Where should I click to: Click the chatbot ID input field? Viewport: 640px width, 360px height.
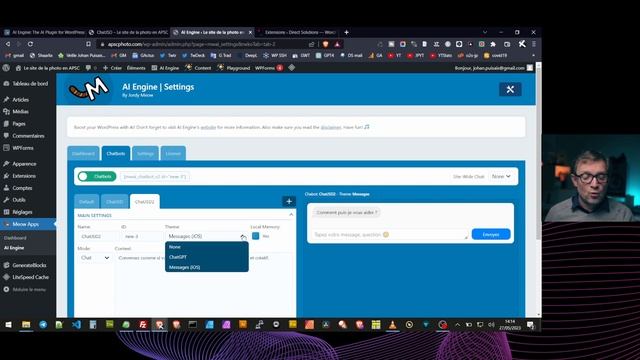[141, 236]
